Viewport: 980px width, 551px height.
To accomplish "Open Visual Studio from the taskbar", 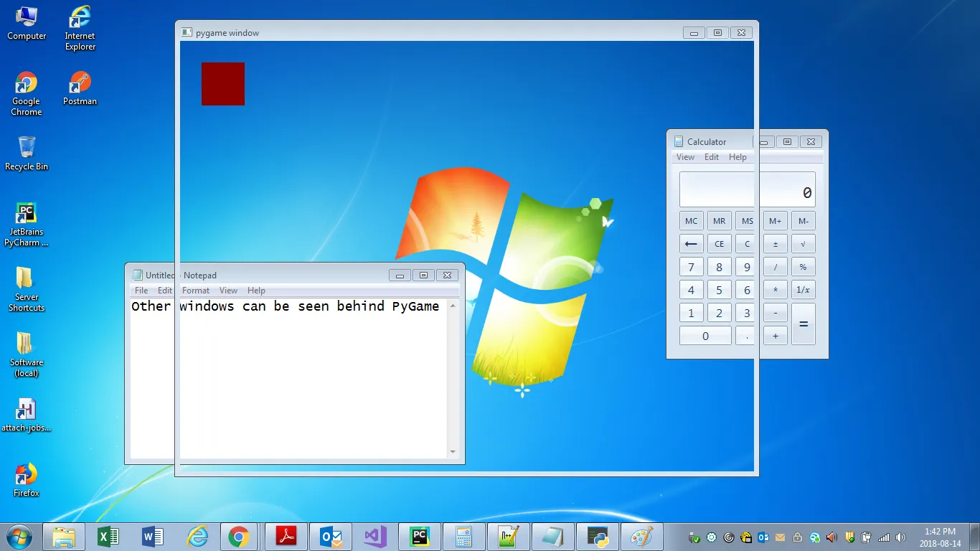I will click(375, 537).
